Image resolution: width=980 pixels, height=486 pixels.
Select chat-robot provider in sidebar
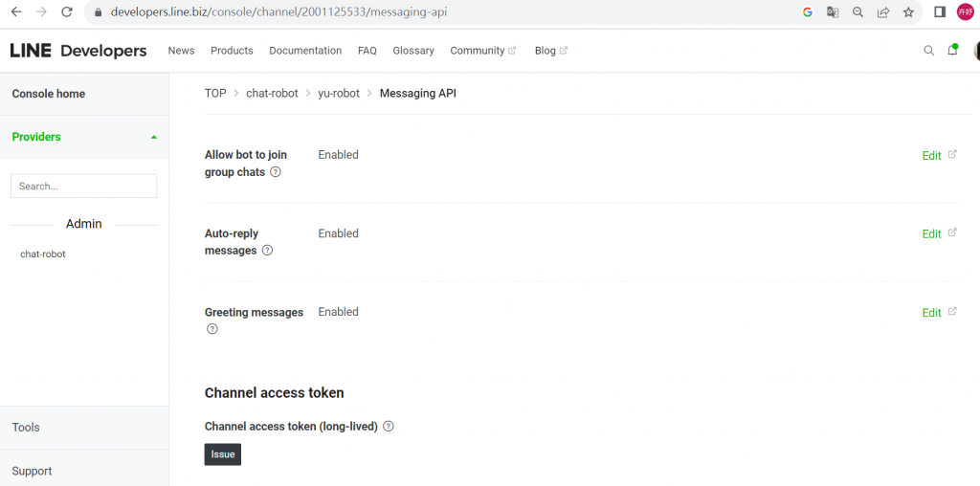click(43, 254)
